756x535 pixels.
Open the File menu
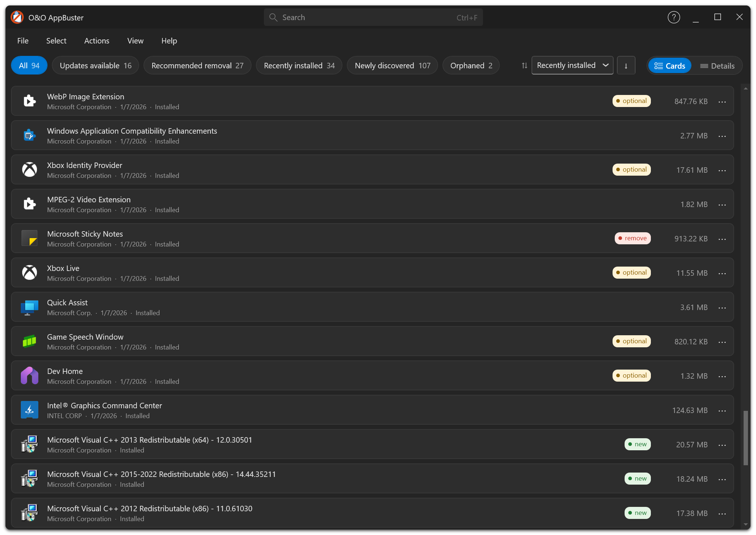23,41
